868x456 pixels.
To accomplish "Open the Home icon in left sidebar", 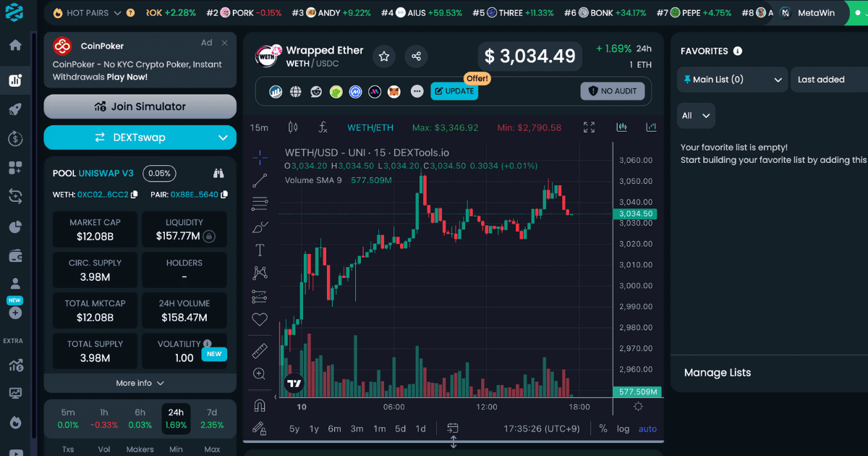I will (15, 45).
